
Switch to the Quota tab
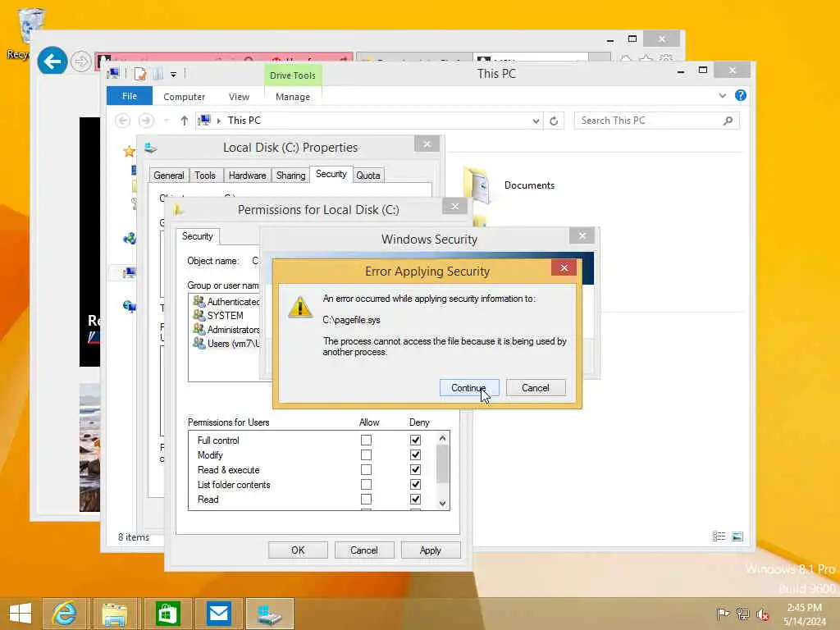coord(368,176)
